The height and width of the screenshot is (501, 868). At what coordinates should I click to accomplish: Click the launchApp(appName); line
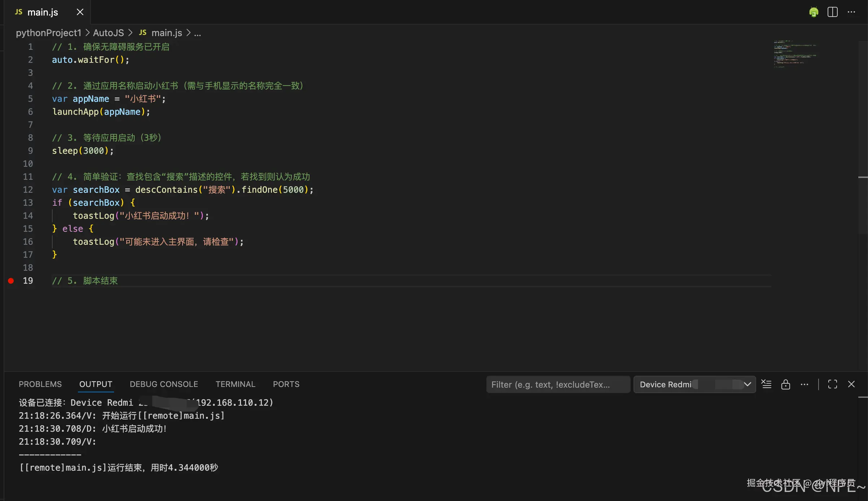(101, 112)
